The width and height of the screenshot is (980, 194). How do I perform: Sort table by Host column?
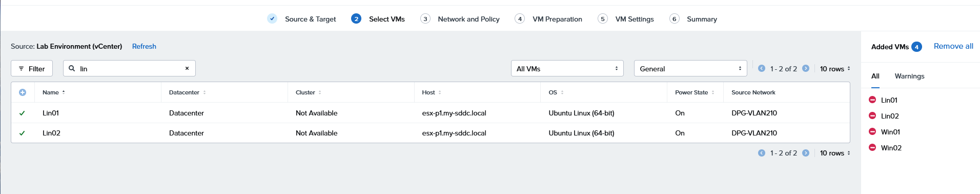coord(432,92)
